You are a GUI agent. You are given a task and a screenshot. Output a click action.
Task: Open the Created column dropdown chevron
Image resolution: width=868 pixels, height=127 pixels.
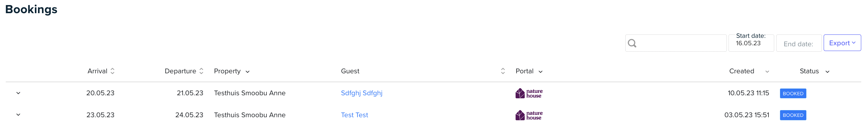[767, 72]
